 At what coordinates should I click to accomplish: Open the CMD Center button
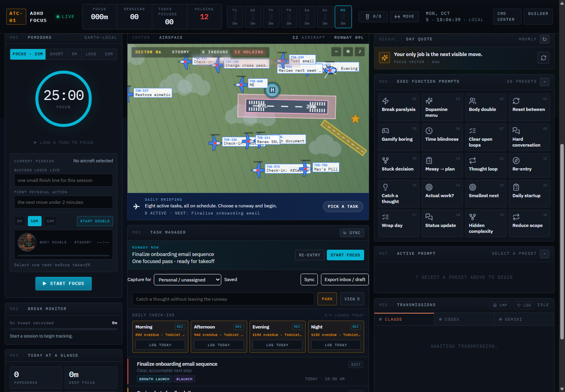point(507,17)
